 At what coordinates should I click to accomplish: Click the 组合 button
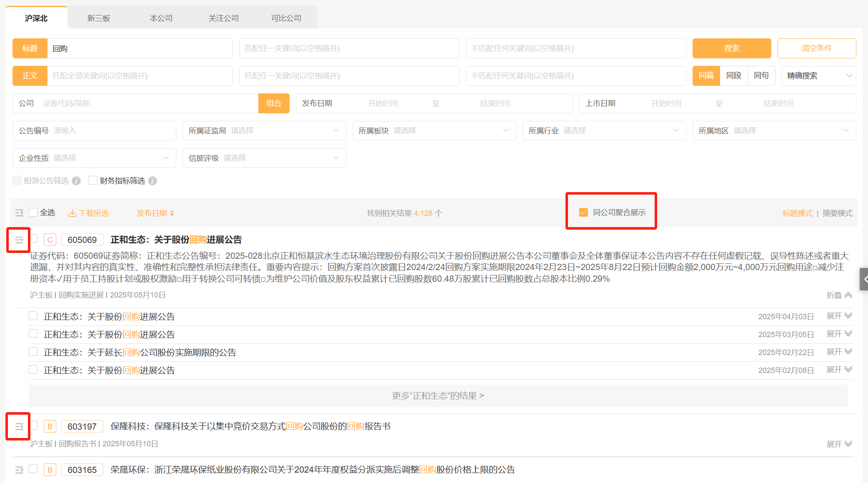click(x=274, y=103)
